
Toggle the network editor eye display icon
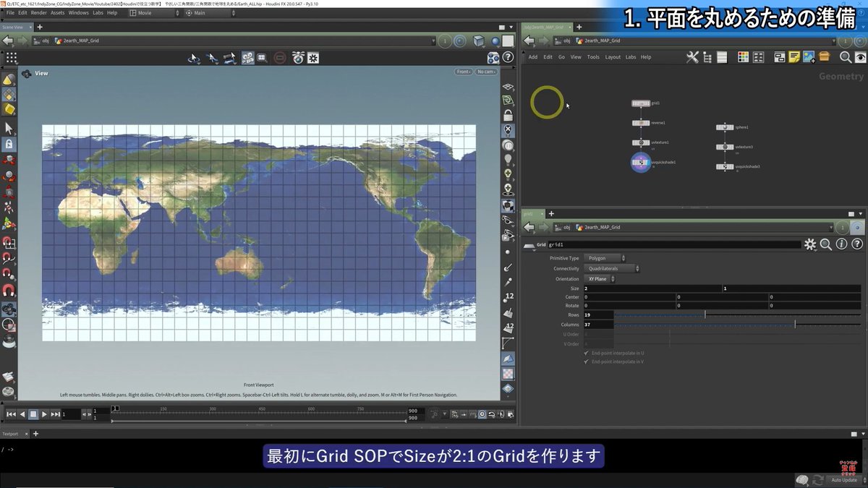(x=859, y=57)
